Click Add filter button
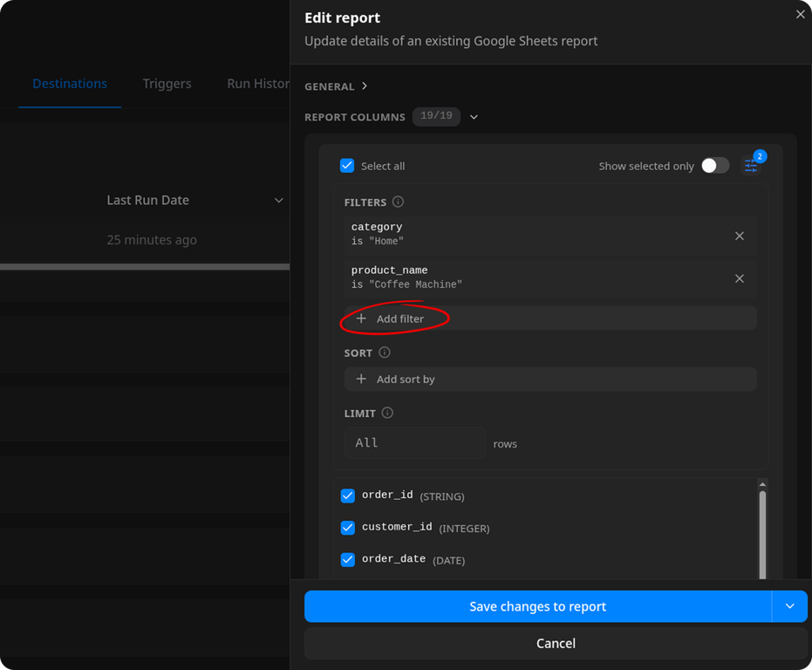This screenshot has height=670, width=812. tap(550, 318)
